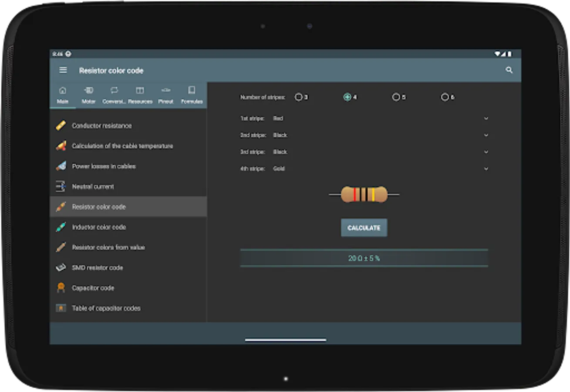The image size is (570, 392).
Task: Click the 20 Ω ± 5 % result field
Action: tap(364, 258)
